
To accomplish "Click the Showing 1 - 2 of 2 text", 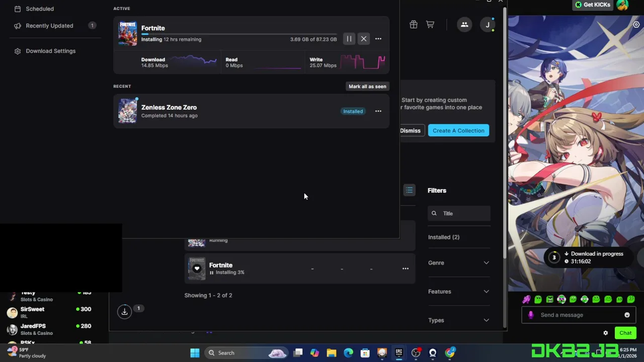I will coord(208,295).
